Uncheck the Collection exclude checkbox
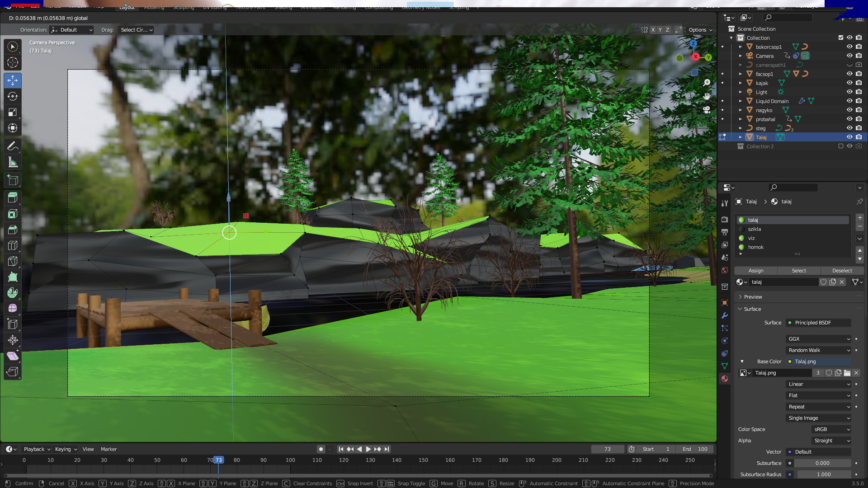 841,38
